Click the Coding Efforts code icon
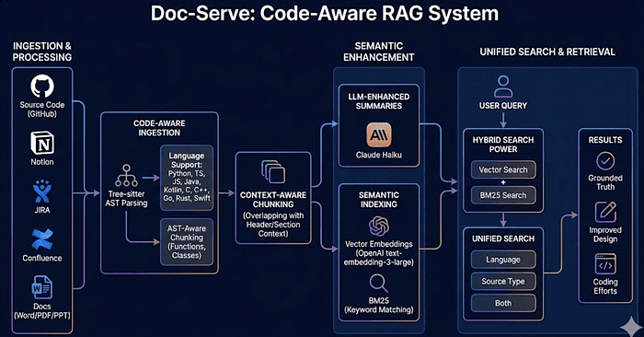 [605, 264]
